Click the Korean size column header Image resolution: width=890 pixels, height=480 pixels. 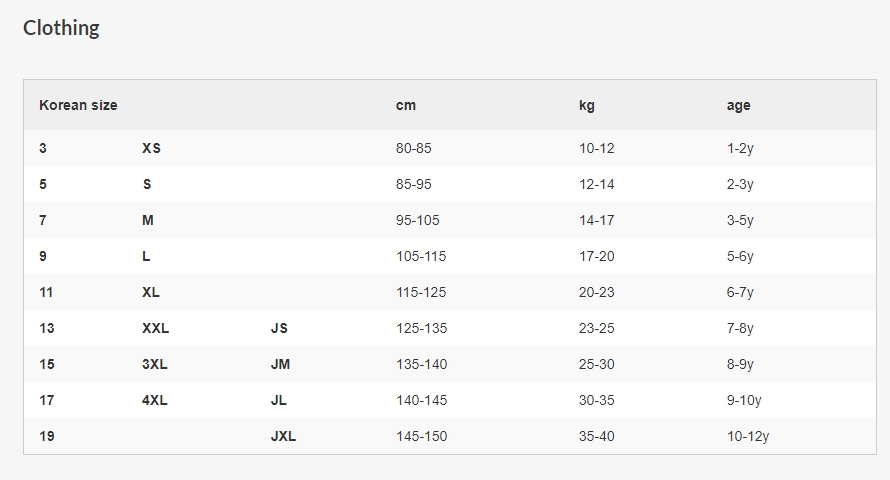pyautogui.click(x=78, y=105)
